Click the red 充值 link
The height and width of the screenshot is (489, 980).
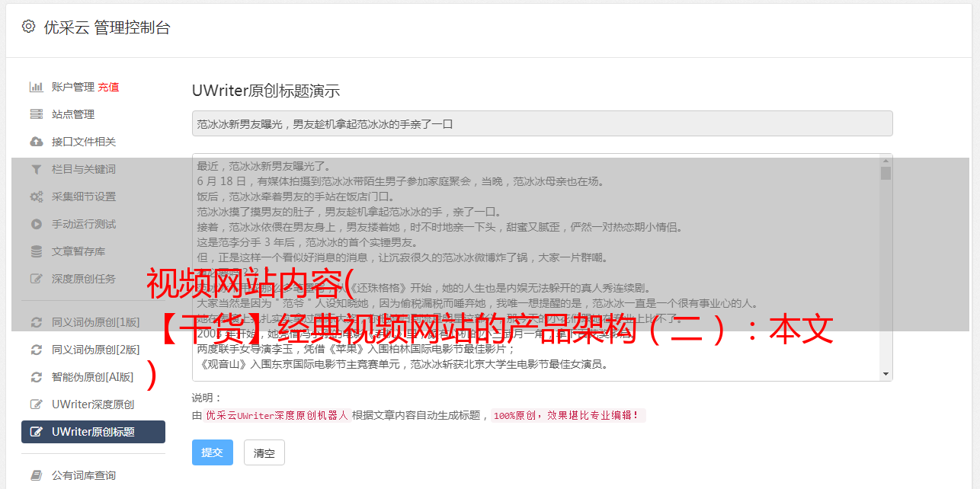coord(108,87)
